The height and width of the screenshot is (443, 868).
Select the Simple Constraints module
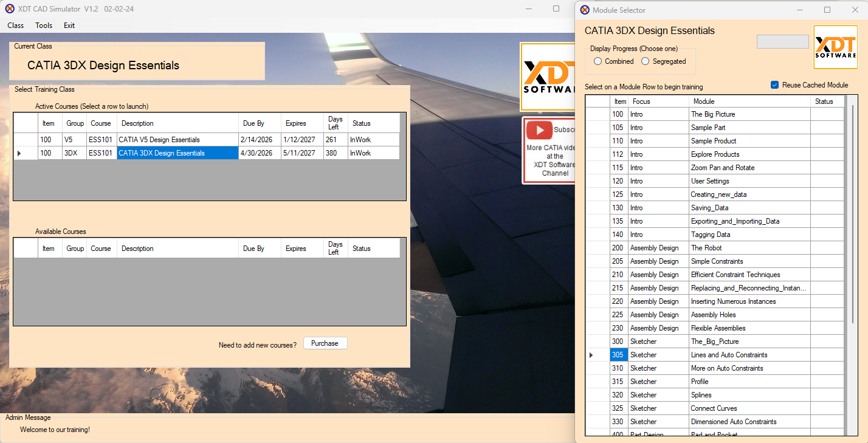click(x=715, y=261)
